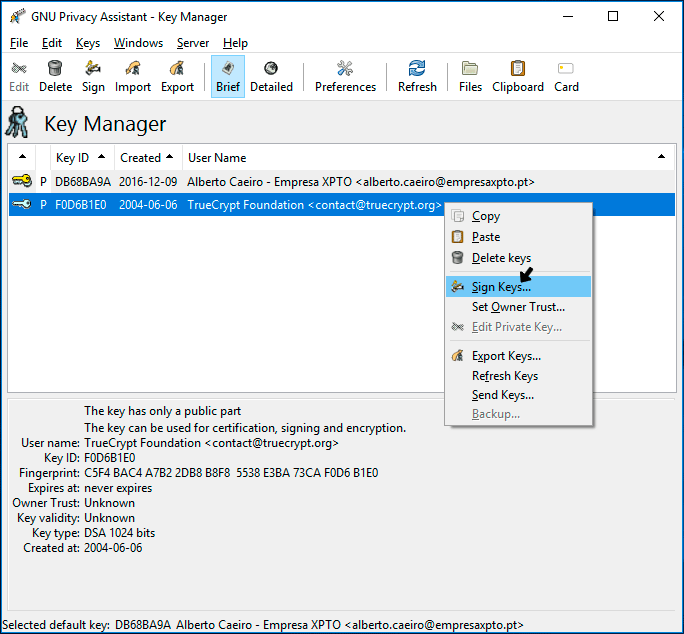Open the Windows menu

coord(138,43)
